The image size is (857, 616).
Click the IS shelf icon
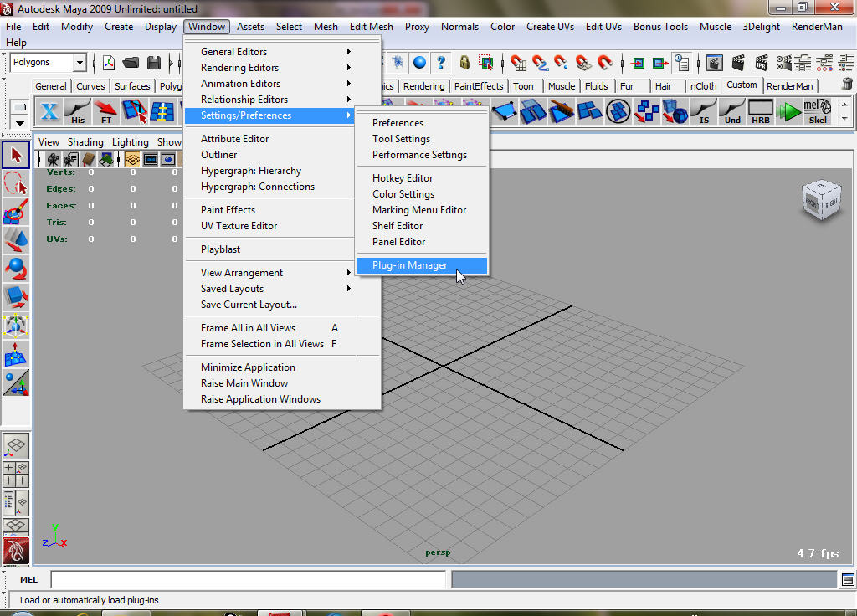[704, 111]
